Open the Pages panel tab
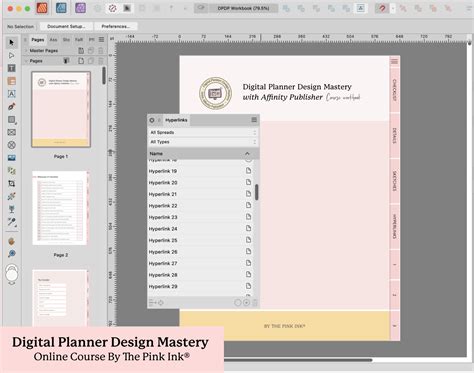 tap(38, 40)
